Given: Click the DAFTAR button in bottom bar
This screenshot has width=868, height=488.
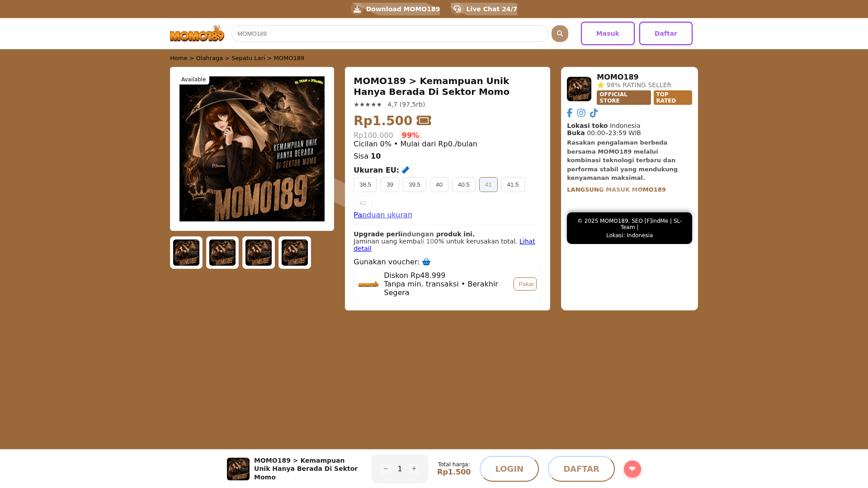Looking at the screenshot, I should coord(581,469).
